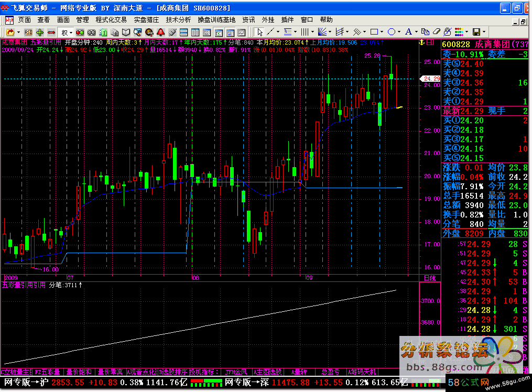Viewport: 532px width, 392px height.
Task: Open the 查看 menu
Action: coord(44,20)
